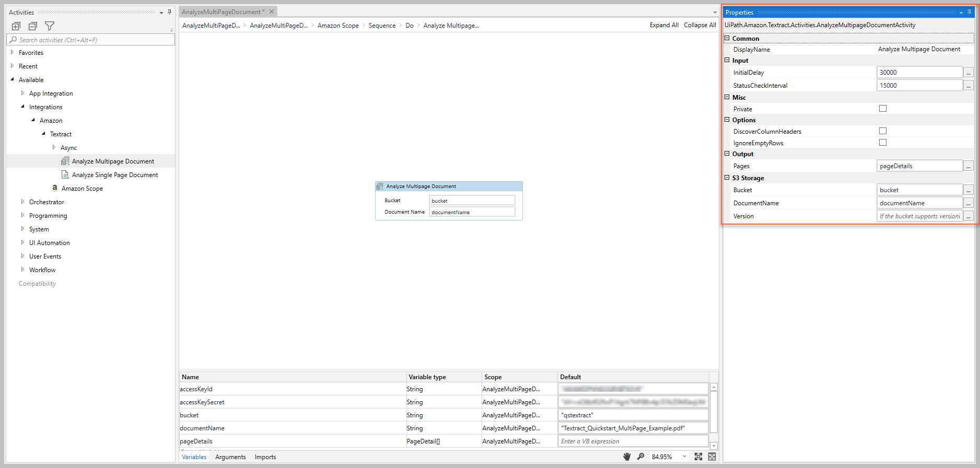980x468 pixels.
Task: Click the variables panel scroll up arrow
Action: pyautogui.click(x=714, y=387)
